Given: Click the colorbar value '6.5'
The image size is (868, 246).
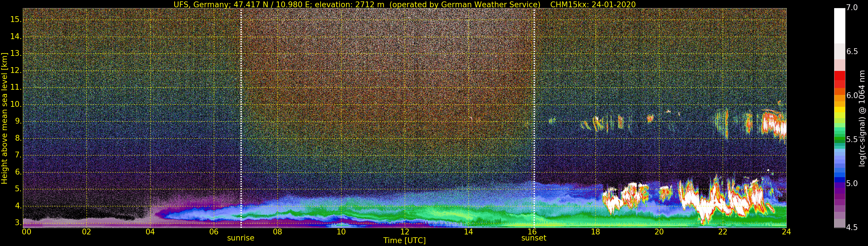Looking at the screenshot, I should (852, 51).
